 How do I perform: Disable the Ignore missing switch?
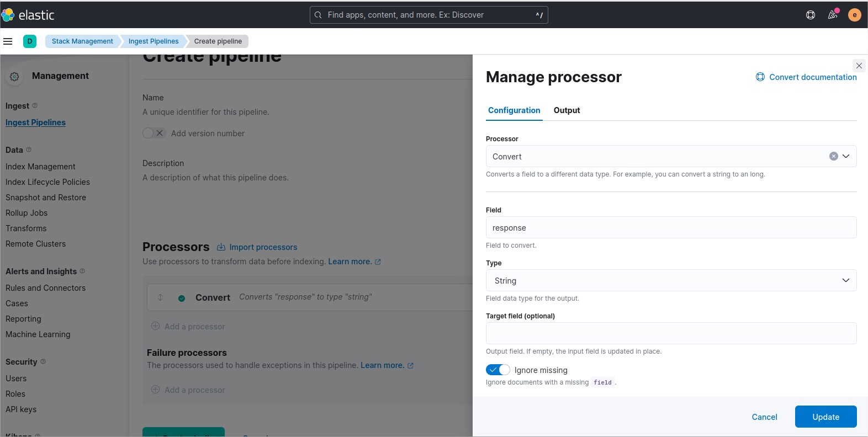[x=497, y=370]
